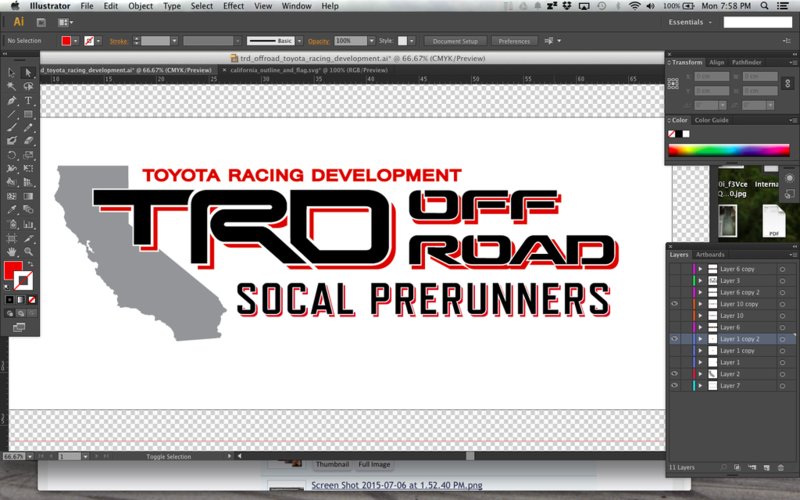This screenshot has width=800, height=500.
Task: Switch to the Pathfinder tab
Action: click(746, 62)
